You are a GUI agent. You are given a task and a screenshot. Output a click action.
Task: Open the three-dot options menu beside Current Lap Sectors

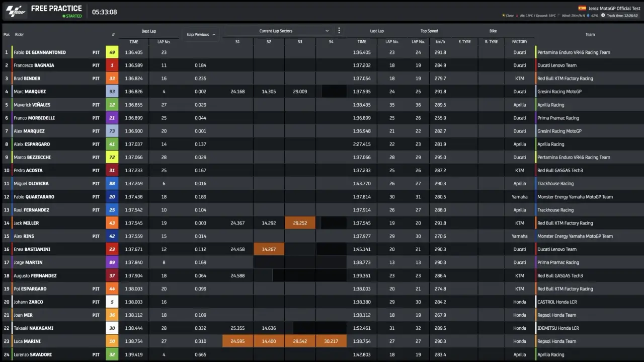pos(339,31)
